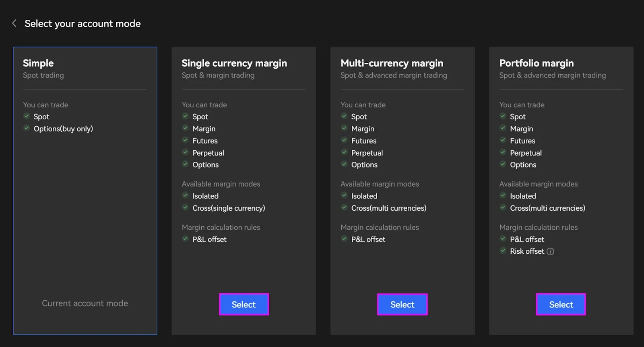Click checkmark icon next to Options(buy only)

pos(27,128)
